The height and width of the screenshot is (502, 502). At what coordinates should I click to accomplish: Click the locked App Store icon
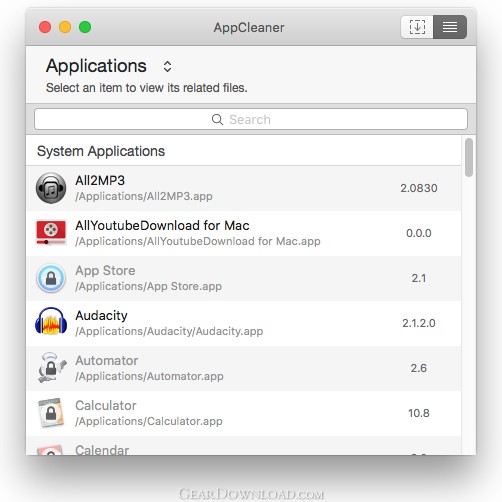pos(51,278)
